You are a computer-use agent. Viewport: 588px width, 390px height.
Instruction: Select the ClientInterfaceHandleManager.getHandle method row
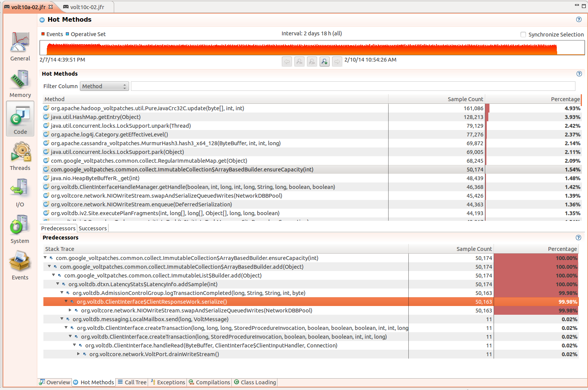click(x=312, y=187)
